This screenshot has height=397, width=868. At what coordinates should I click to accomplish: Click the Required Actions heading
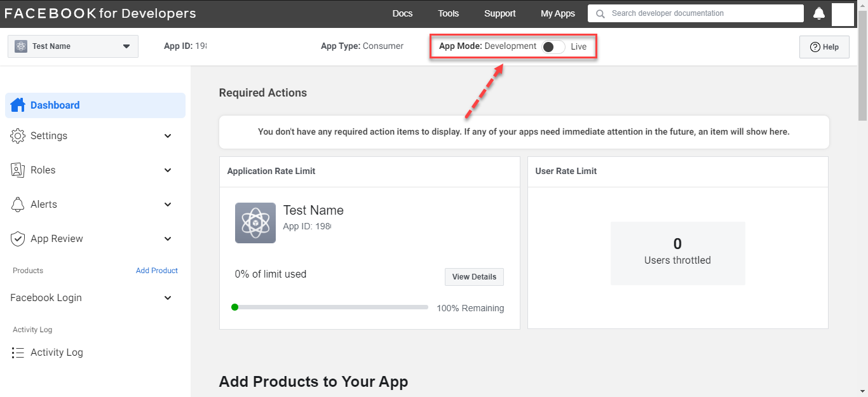coord(263,93)
